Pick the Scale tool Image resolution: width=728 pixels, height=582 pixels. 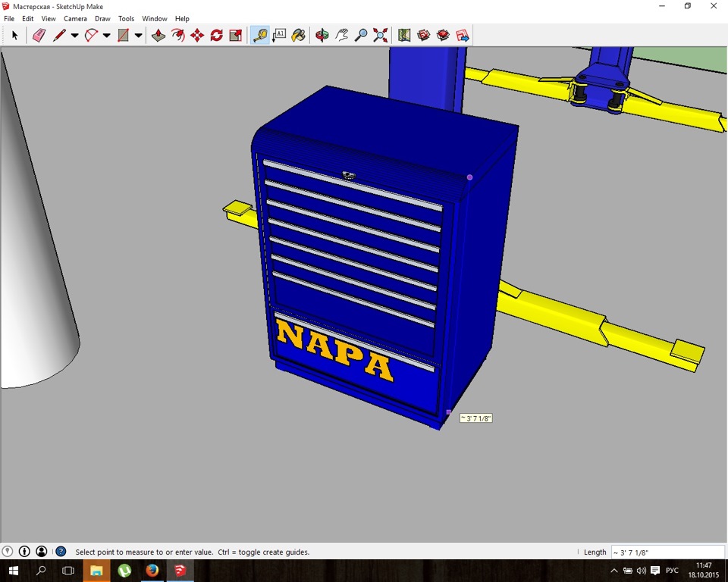coord(236,36)
